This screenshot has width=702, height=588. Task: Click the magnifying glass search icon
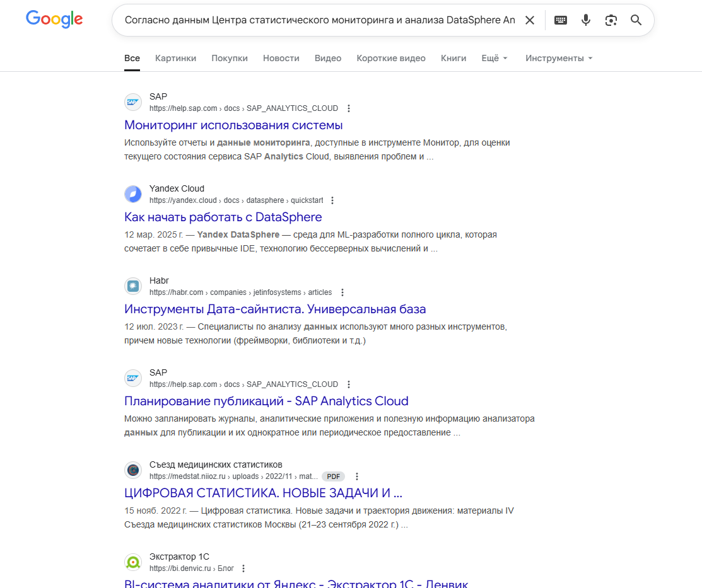click(636, 20)
